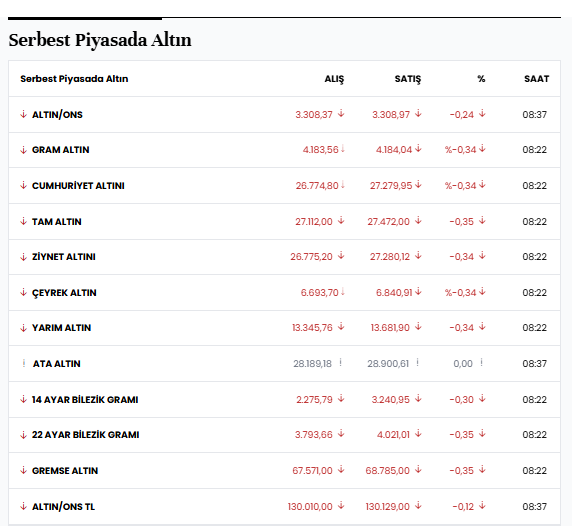This screenshot has width=577, height=526.
Task: Click the SAAT column header
Action: click(537, 79)
